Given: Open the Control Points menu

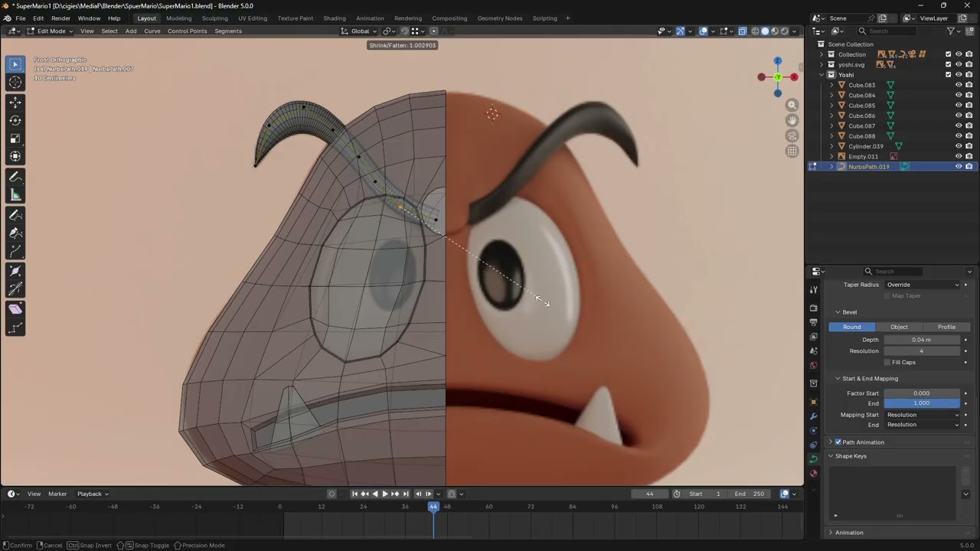Looking at the screenshot, I should click(188, 31).
